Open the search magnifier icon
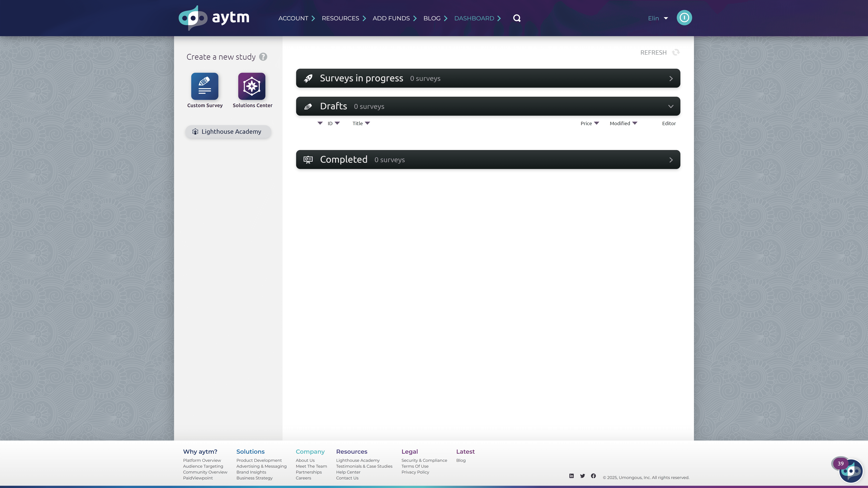This screenshot has width=868, height=488. pyautogui.click(x=517, y=18)
